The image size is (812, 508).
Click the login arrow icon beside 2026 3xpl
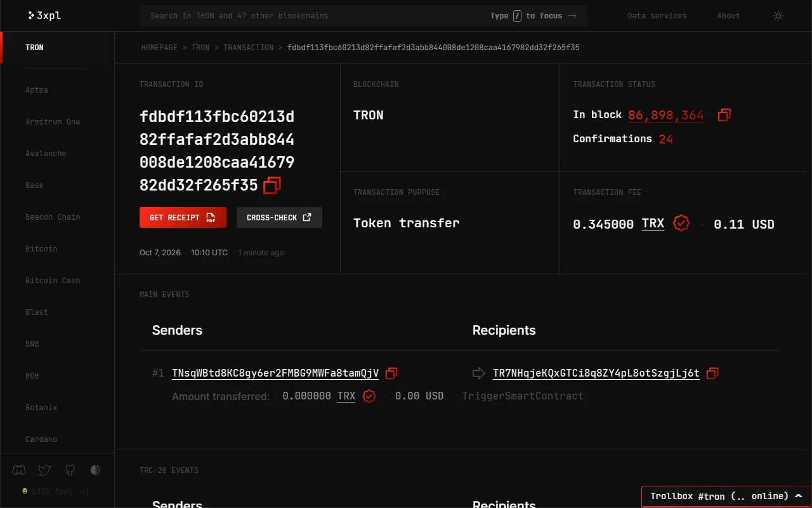click(x=84, y=491)
